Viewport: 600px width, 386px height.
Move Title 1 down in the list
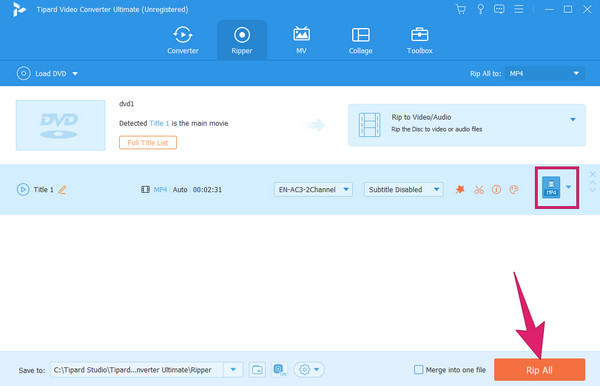click(x=592, y=190)
